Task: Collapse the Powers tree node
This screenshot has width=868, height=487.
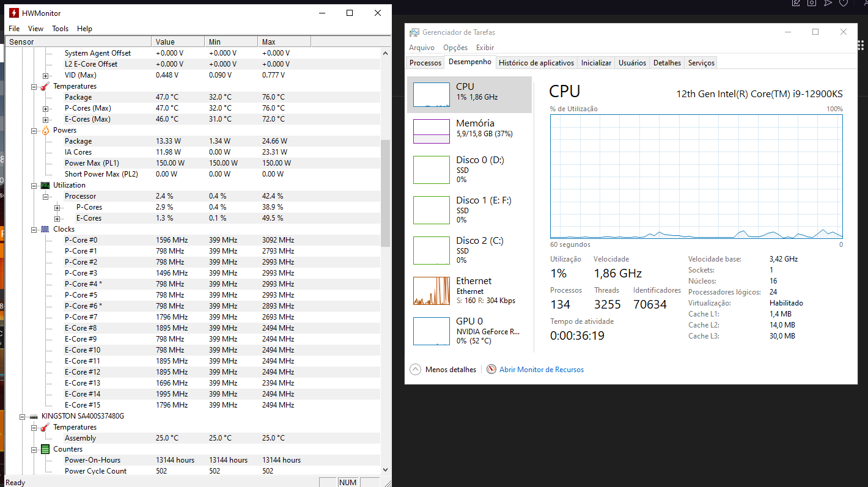Action: 34,130
